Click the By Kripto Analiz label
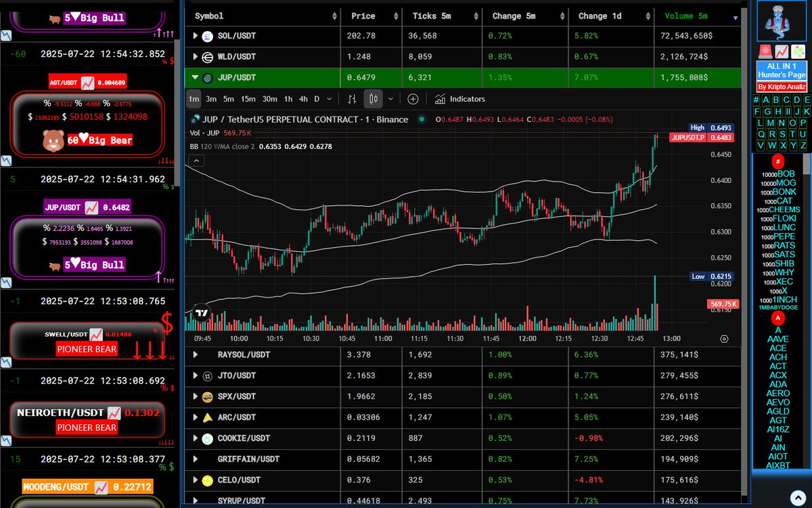The height and width of the screenshot is (508, 812). (782, 87)
